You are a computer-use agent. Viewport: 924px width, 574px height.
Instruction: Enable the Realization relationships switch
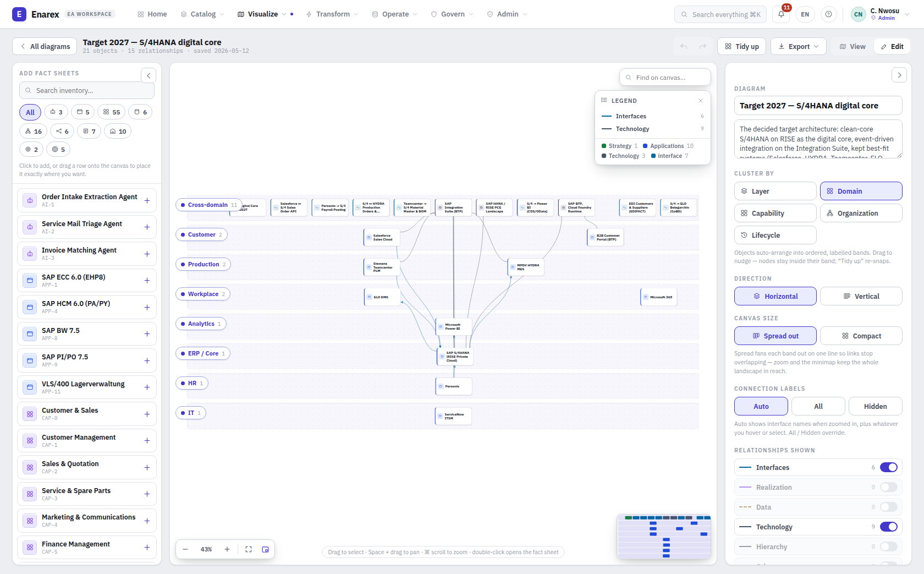[889, 487]
